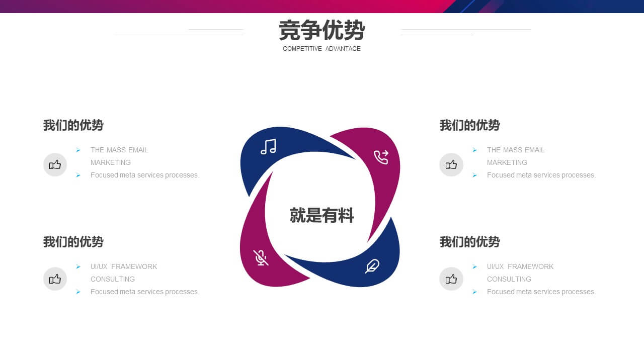Select left THE MASS EMAIL MARKETING text
644x362 pixels.
(119, 156)
